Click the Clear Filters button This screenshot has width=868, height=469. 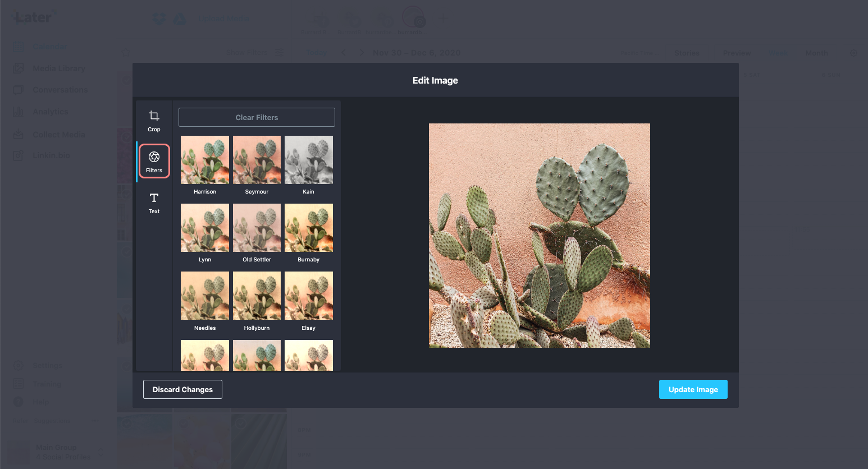coord(257,117)
